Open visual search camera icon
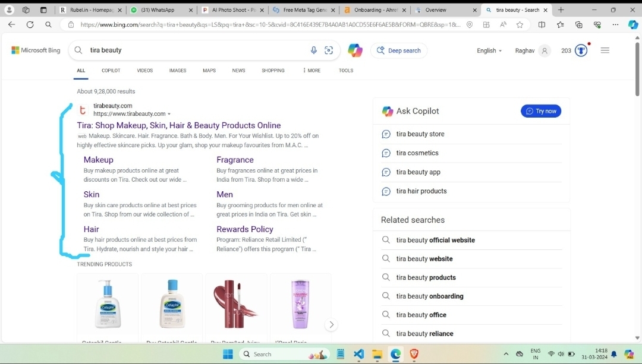Image resolution: width=642 pixels, height=364 pixels. point(329,50)
